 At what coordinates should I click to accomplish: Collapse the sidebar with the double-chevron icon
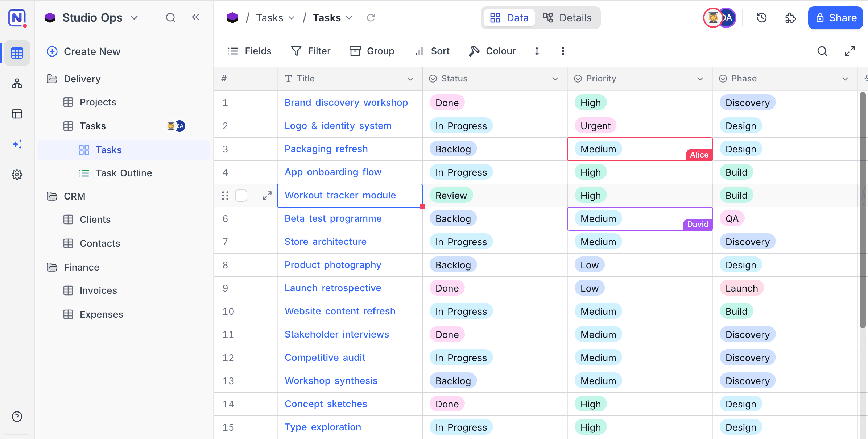195,17
